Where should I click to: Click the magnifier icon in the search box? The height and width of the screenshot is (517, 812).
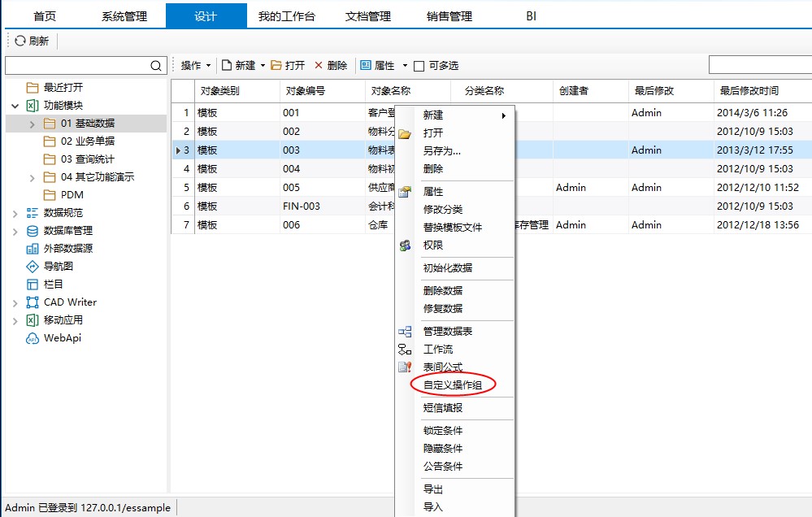point(156,66)
